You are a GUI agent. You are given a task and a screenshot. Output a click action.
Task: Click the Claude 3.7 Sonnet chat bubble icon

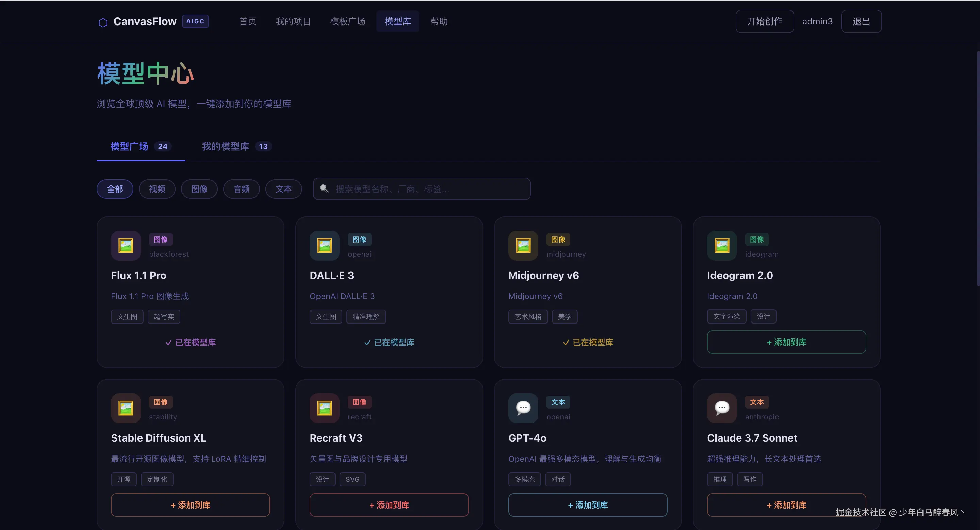pyautogui.click(x=722, y=408)
